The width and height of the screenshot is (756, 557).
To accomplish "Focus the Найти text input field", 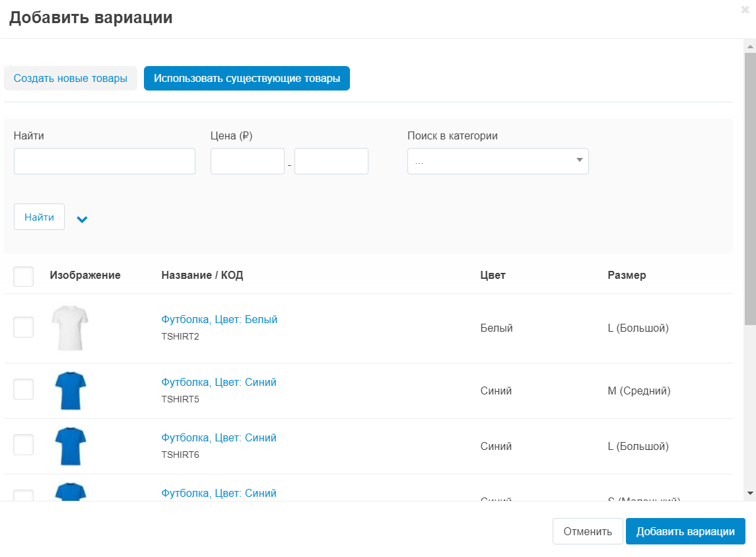I will [x=104, y=161].
